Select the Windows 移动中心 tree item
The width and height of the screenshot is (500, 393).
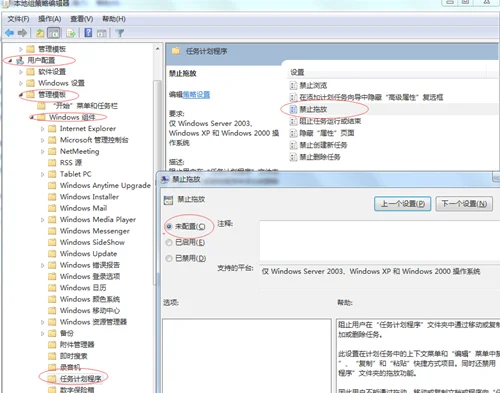[90, 310]
